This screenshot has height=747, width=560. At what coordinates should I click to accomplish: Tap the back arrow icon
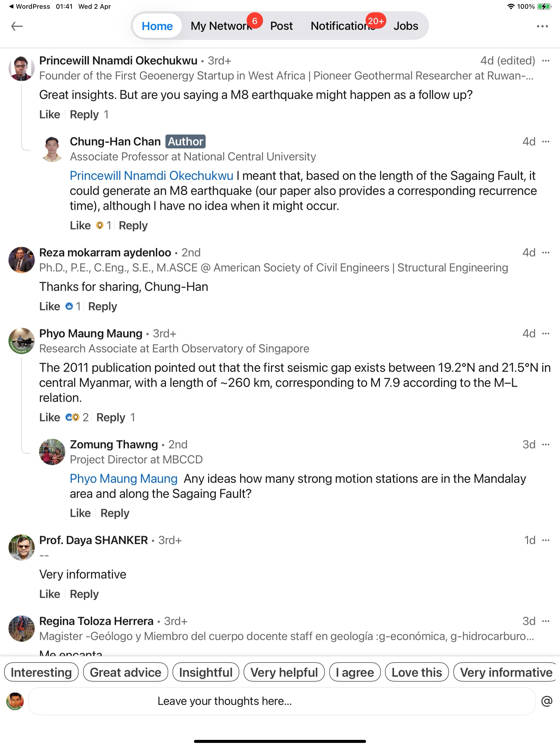pos(17,26)
